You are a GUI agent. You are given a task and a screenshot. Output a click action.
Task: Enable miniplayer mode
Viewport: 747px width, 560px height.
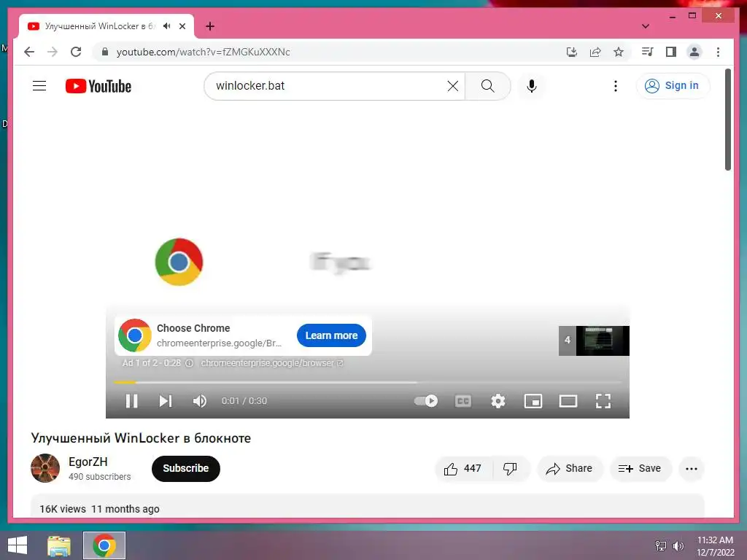pyautogui.click(x=533, y=401)
